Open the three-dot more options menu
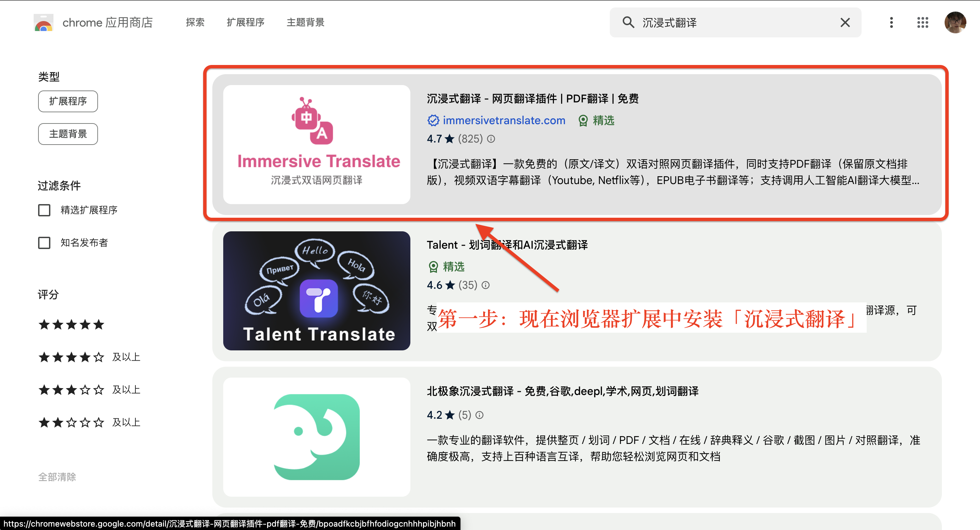 [891, 22]
